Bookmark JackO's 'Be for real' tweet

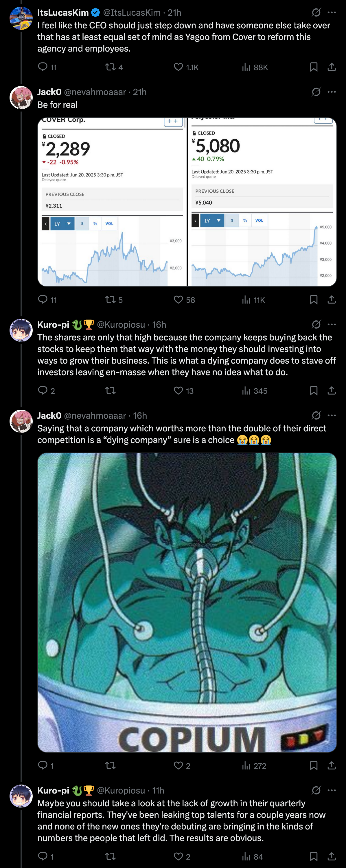313,300
